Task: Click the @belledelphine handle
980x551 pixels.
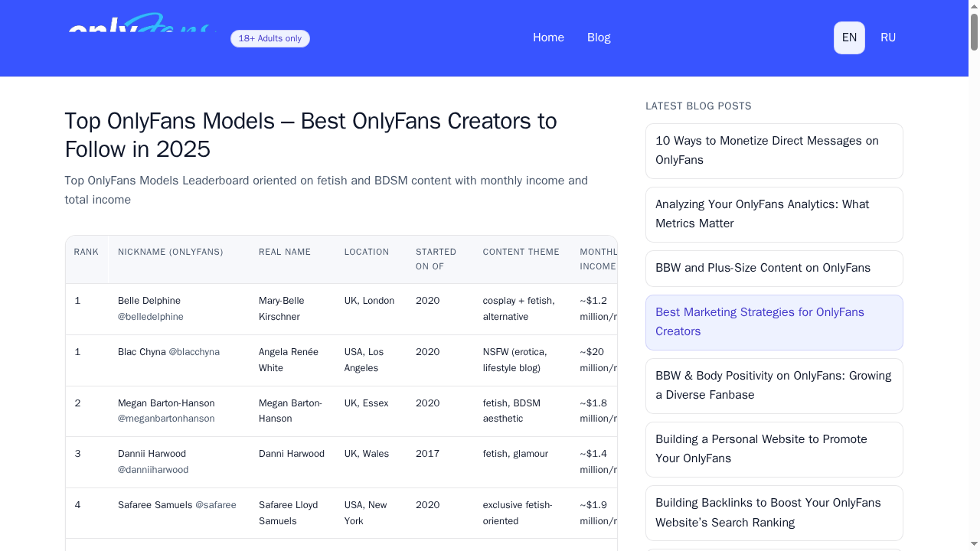Action: tap(151, 317)
